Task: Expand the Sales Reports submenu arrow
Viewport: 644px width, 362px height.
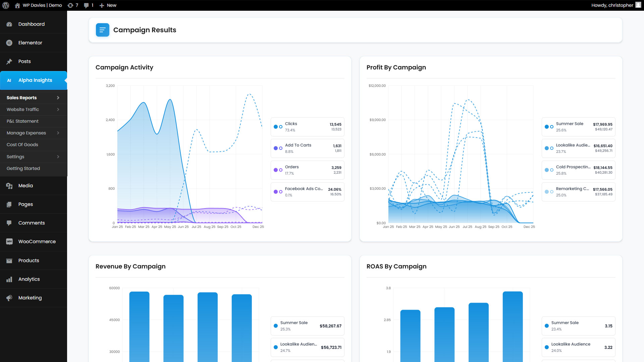Action: (58, 98)
